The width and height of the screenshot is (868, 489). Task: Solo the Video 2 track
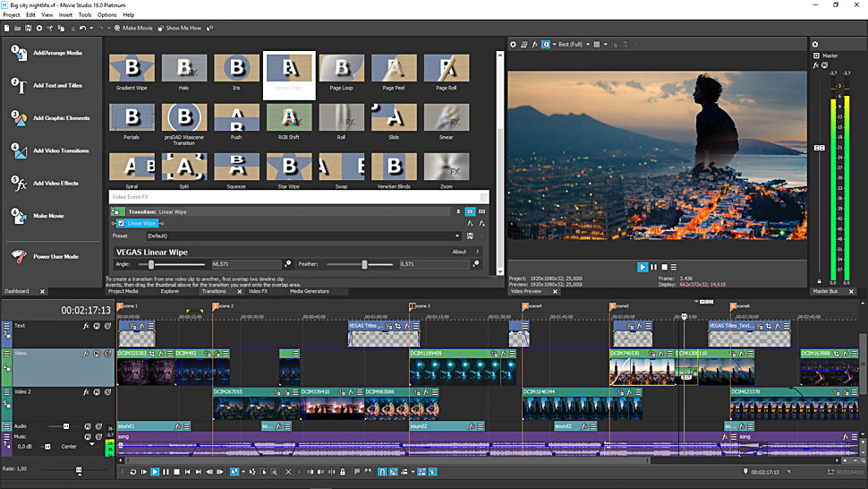[106, 392]
